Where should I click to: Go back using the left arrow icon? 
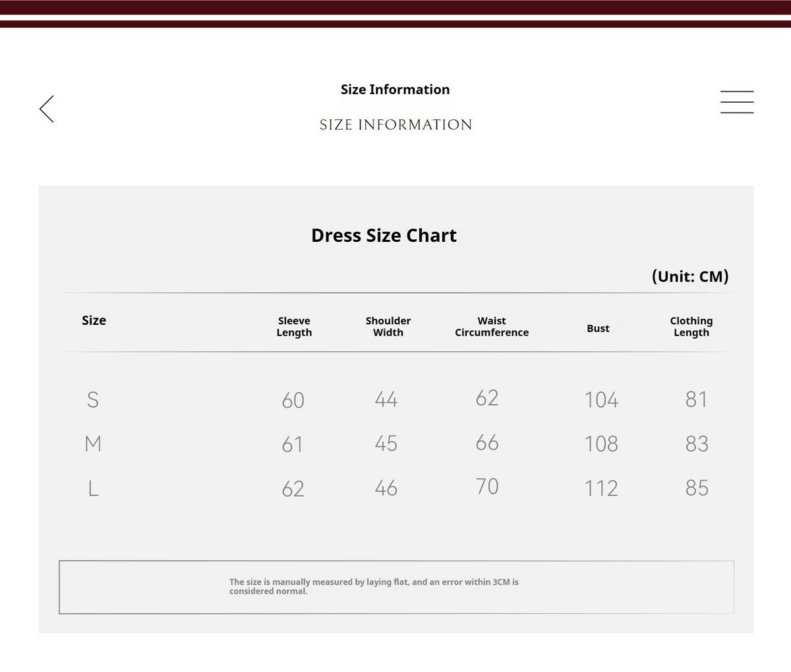pos(46,109)
